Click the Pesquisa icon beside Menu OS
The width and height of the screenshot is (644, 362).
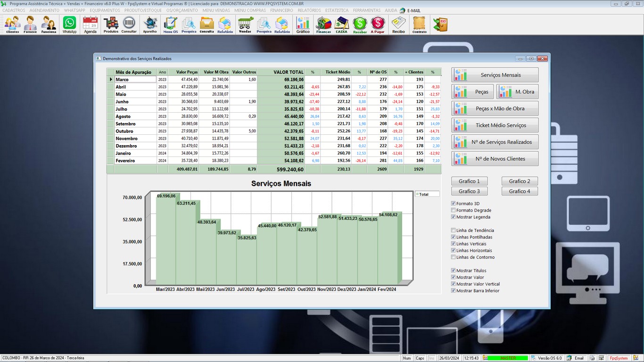pos(189,25)
